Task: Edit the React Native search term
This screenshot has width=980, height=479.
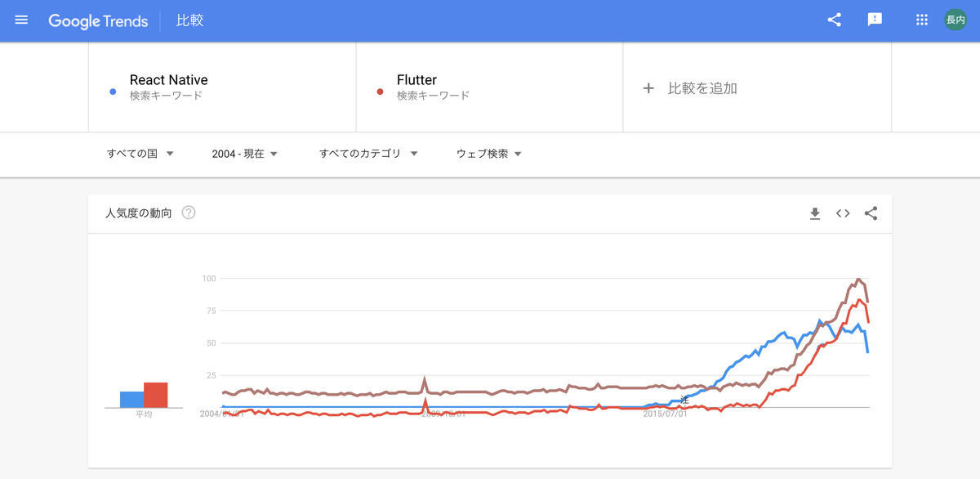Action: coord(168,80)
